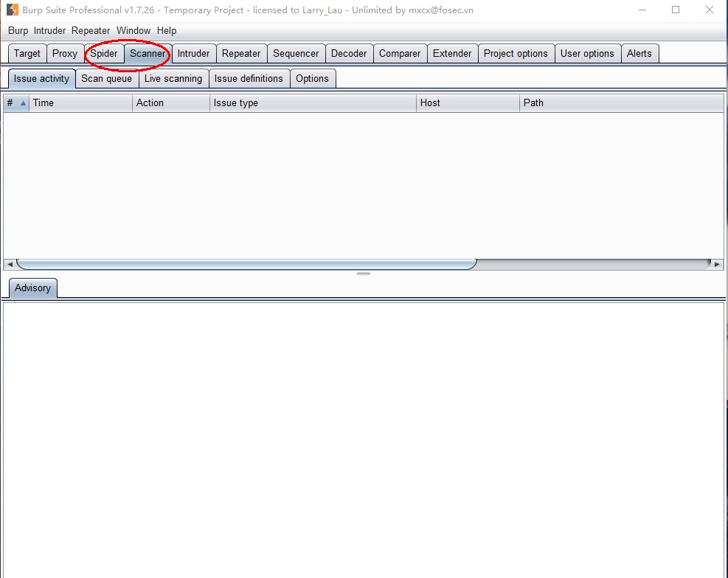Image resolution: width=728 pixels, height=578 pixels.
Task: Open the Window menu
Action: 134,31
